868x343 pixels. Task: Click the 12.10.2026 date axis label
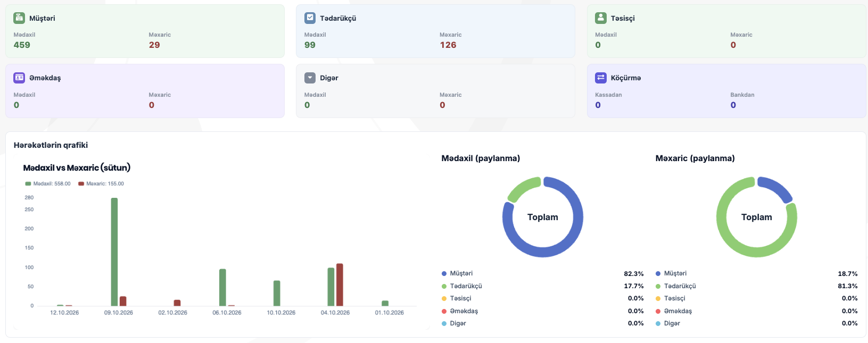tap(64, 313)
